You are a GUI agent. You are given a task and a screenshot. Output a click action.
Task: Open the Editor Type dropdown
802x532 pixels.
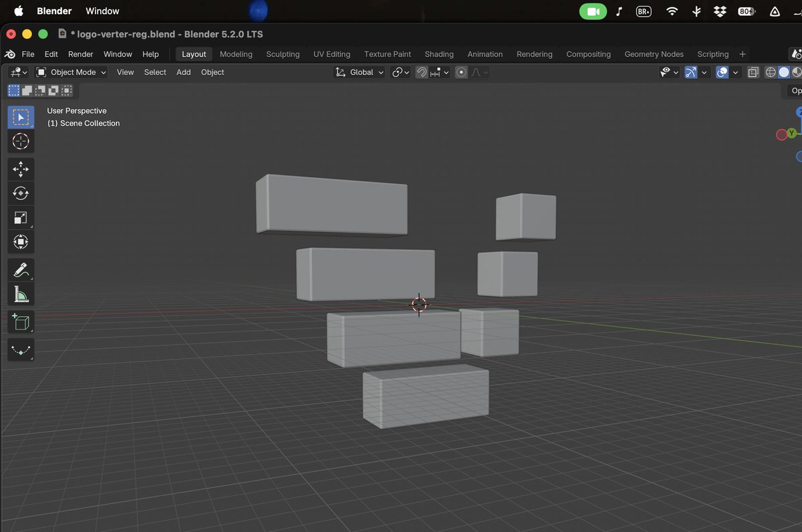19,72
